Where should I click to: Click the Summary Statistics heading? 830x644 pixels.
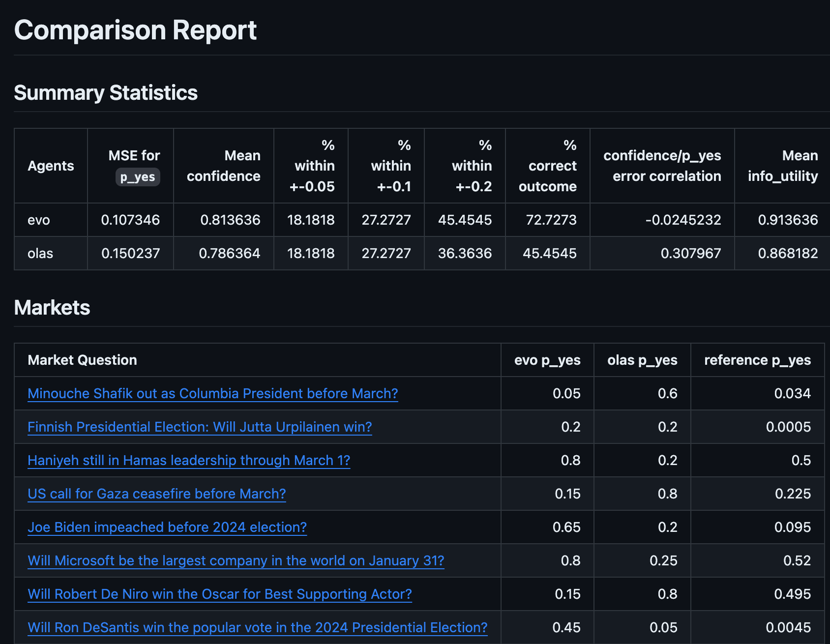[106, 92]
